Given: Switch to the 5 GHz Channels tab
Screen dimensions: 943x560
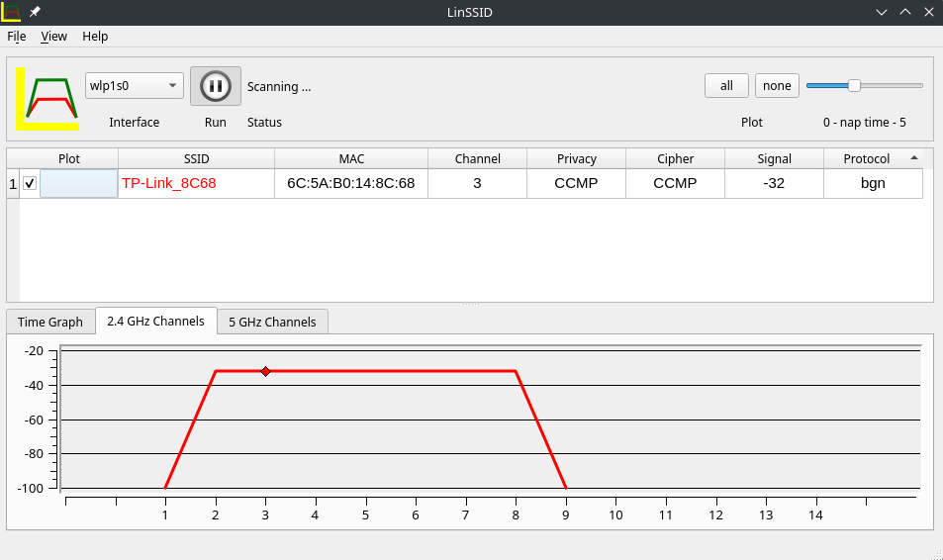Looking at the screenshot, I should [272, 322].
